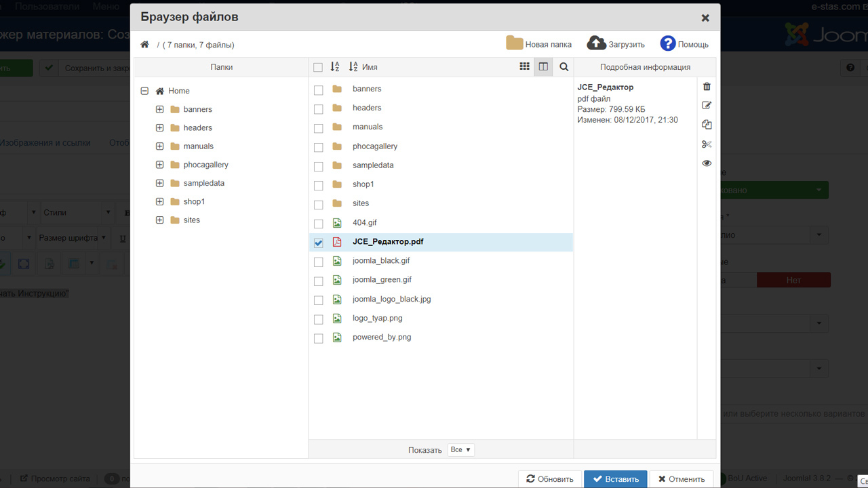Viewport: 868px width, 488px height.
Task: Select shop1 in the folder tree
Action: (x=194, y=201)
